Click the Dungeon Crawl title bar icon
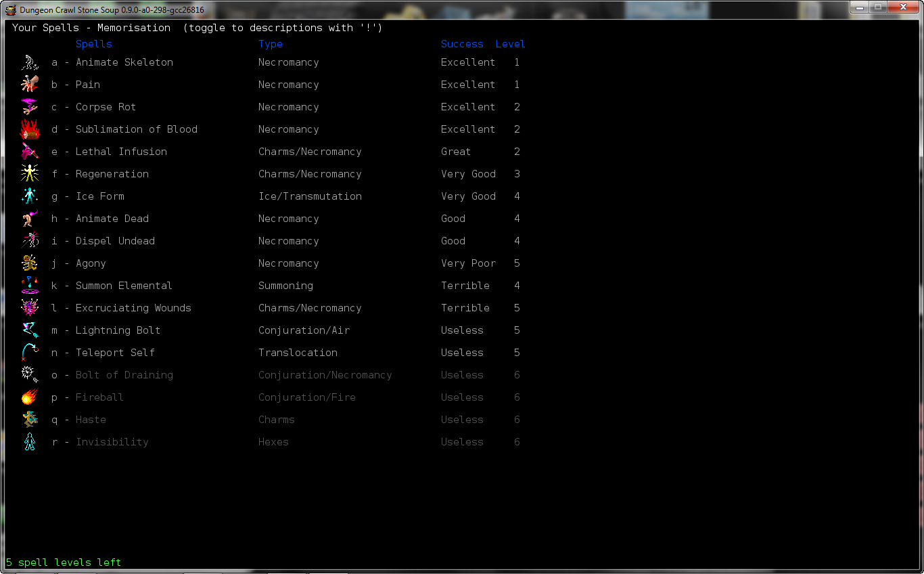Screen dimensions: 924x574 click(x=11, y=10)
